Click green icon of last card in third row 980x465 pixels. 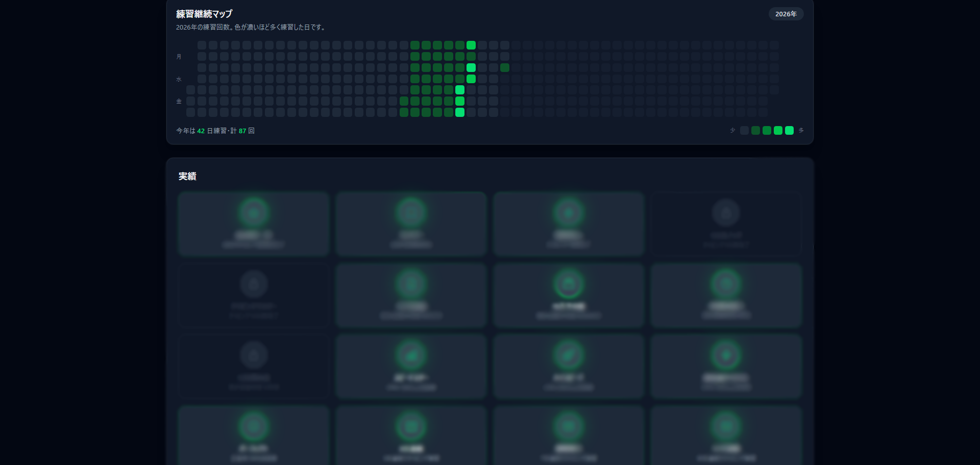pyautogui.click(x=726, y=355)
